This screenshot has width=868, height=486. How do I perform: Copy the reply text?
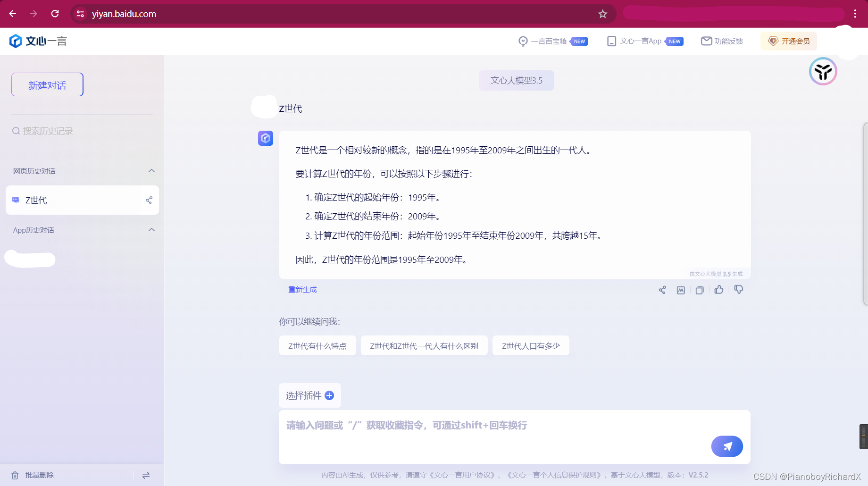pyautogui.click(x=700, y=290)
